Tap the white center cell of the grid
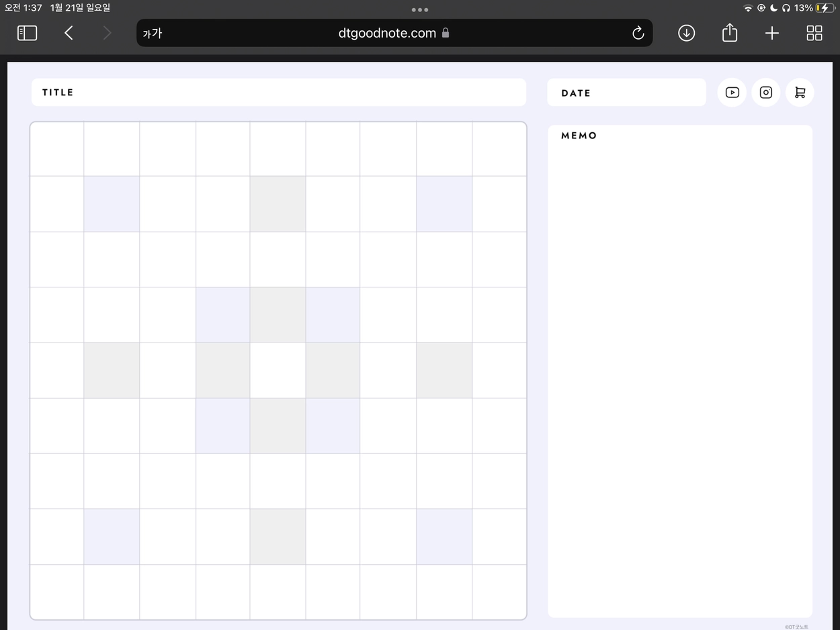Viewport: 840px width, 630px height. pyautogui.click(x=278, y=370)
